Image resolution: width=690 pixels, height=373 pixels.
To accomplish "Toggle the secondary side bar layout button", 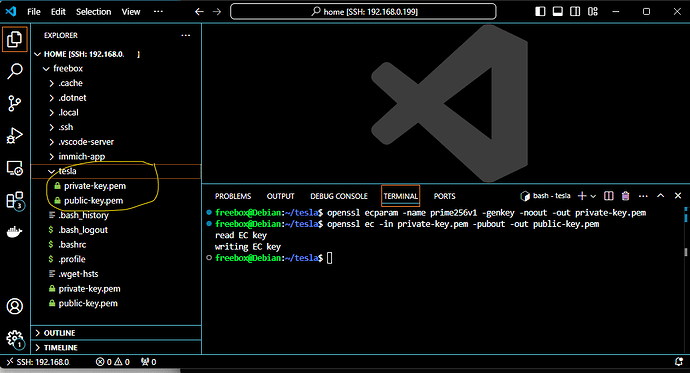I will click(575, 11).
